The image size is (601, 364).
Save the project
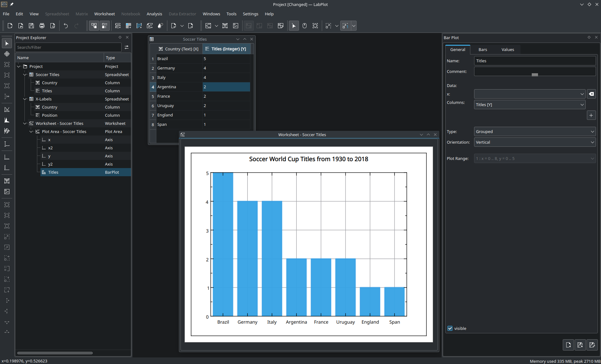[x=31, y=26]
